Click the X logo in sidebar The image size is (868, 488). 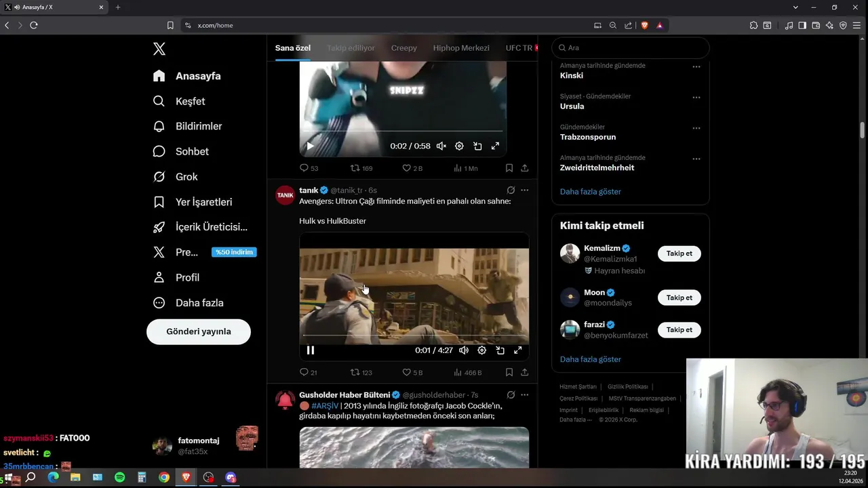coord(159,49)
